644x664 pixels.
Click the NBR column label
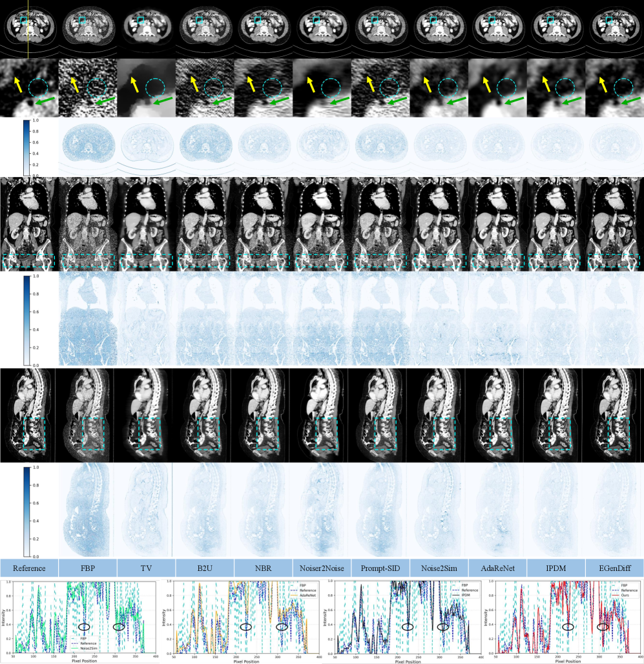click(263, 568)
